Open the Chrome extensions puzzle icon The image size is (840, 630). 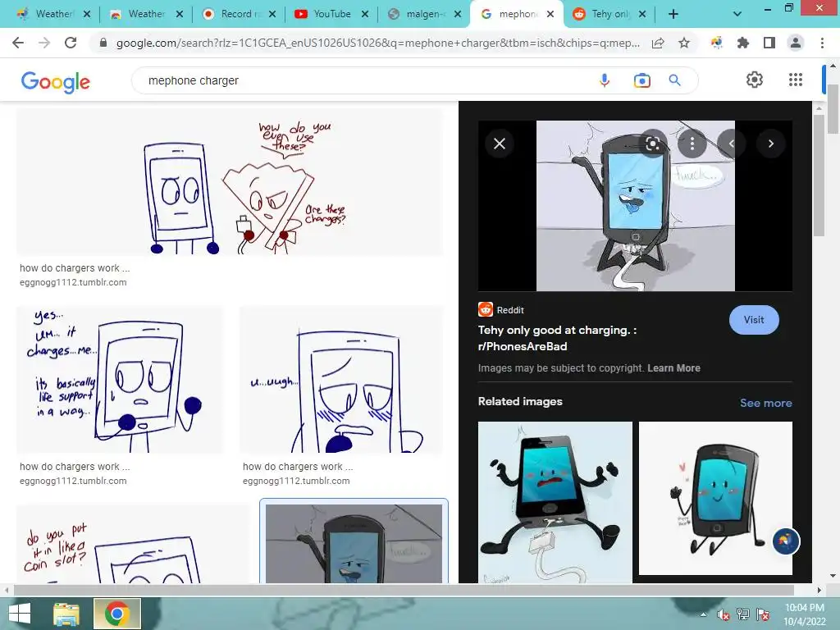click(x=743, y=43)
